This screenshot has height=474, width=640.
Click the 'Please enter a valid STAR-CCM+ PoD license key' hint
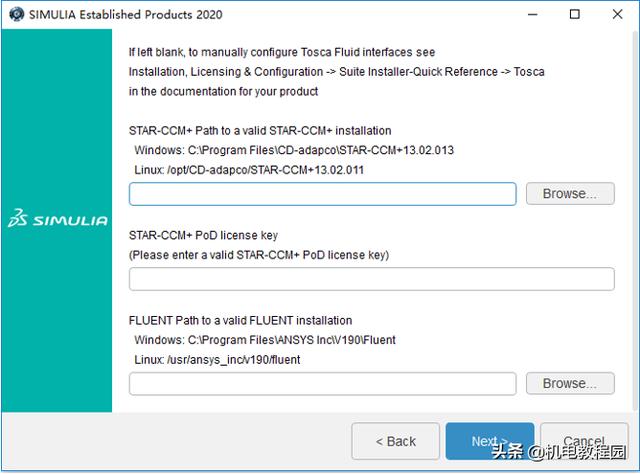[x=259, y=255]
